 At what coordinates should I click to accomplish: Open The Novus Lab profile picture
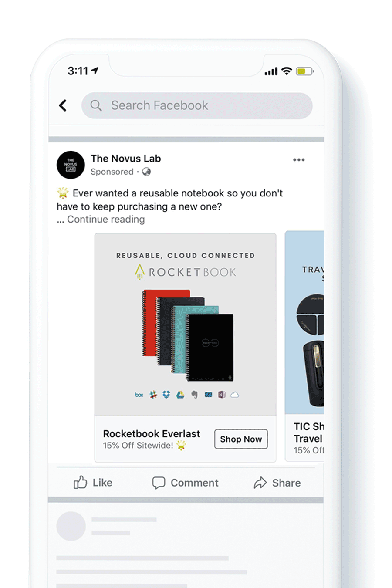tap(71, 165)
